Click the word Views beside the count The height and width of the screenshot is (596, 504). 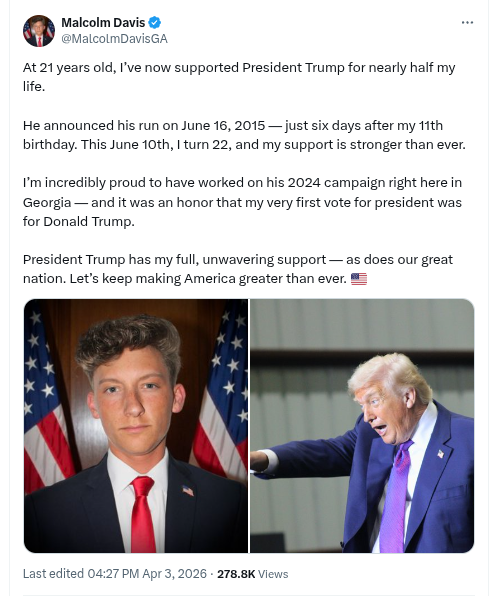[273, 574]
